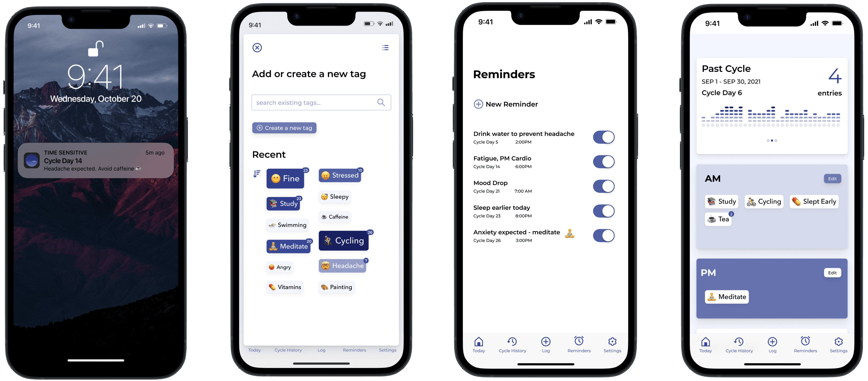Tap the New Reminder plus icon
This screenshot has height=381, width=868.
click(x=476, y=104)
